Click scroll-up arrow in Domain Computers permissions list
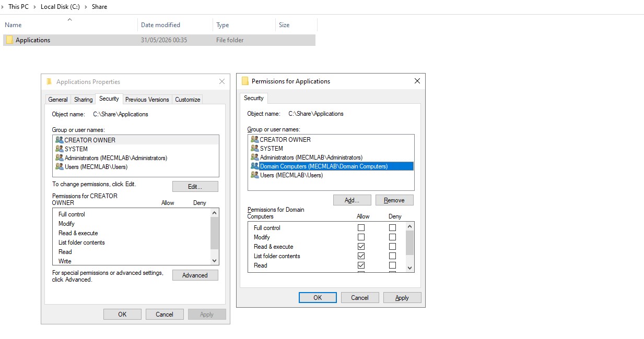The width and height of the screenshot is (644, 339). coord(409,226)
